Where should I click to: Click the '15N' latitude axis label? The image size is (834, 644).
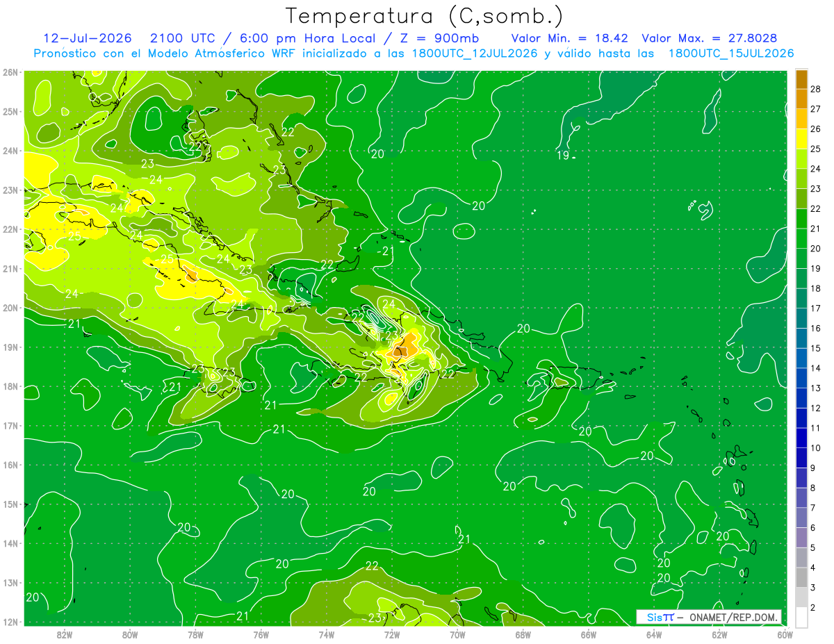click(x=10, y=504)
